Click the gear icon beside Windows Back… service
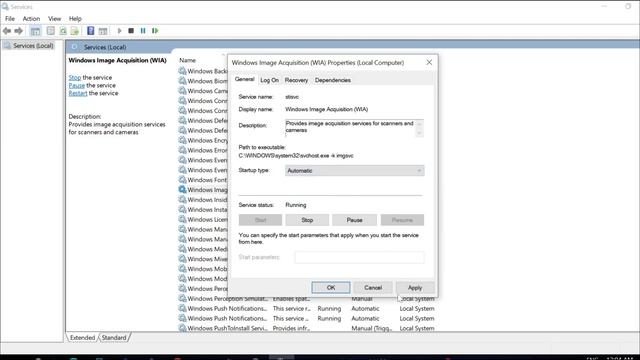This screenshot has width=640, height=360. click(182, 71)
